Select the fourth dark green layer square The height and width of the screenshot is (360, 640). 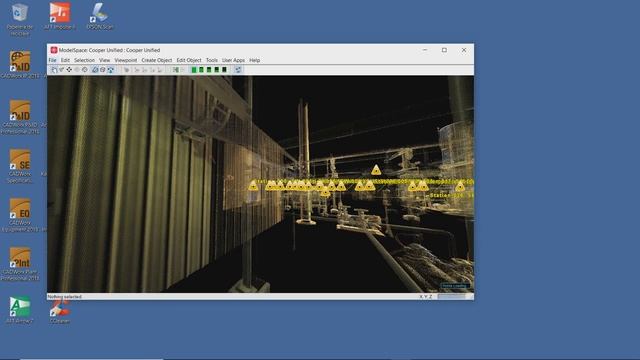[217, 70]
